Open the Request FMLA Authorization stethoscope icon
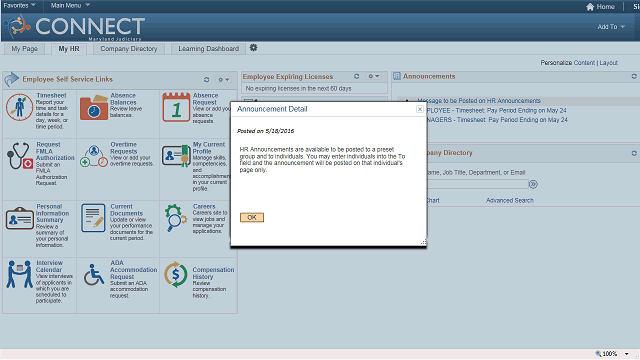This screenshot has width=640, height=360. [x=19, y=156]
